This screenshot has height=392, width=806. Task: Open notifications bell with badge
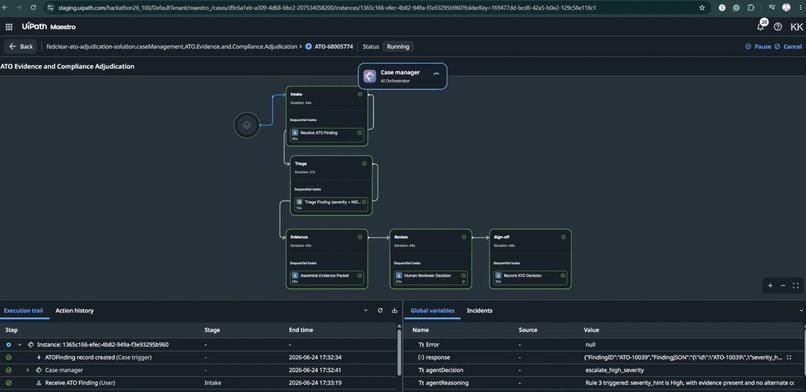(x=761, y=26)
